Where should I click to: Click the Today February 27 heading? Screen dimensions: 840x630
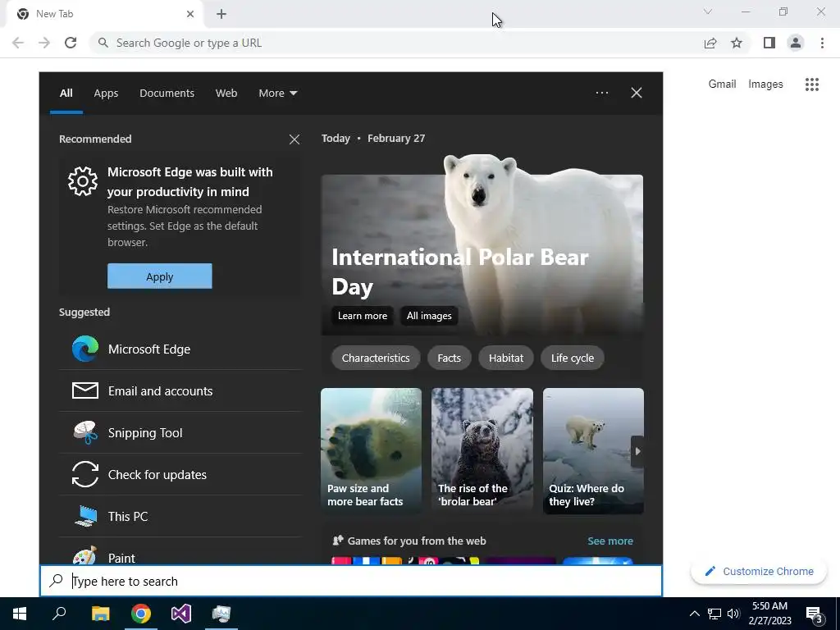[x=373, y=138]
